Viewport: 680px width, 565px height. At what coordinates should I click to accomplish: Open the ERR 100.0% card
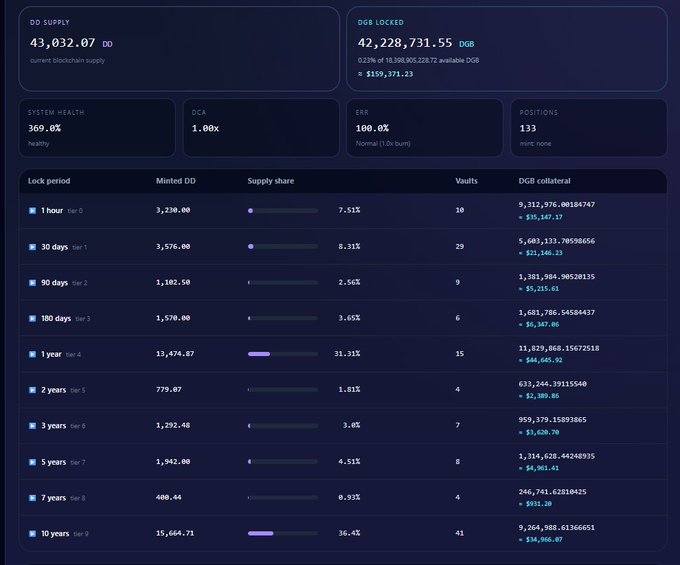(x=425, y=127)
